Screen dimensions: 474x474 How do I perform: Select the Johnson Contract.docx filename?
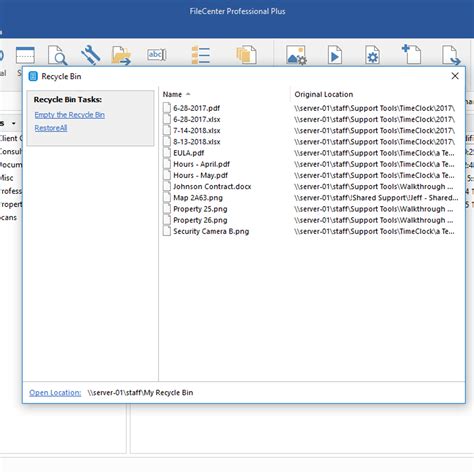212,186
